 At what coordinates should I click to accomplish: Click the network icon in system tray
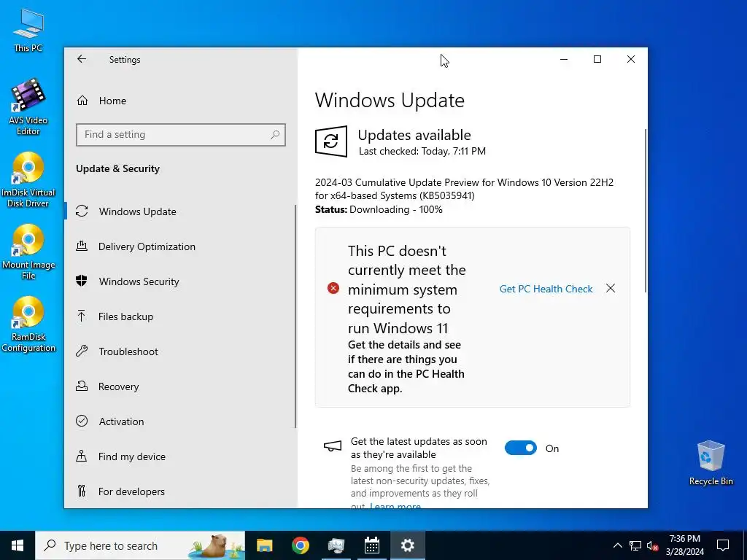click(x=635, y=545)
